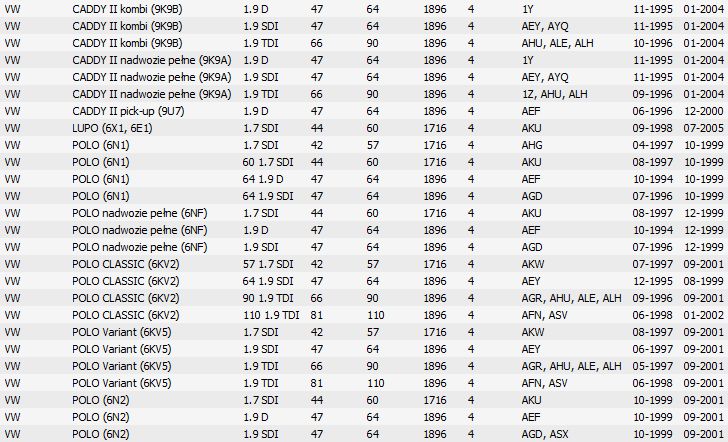Click POLO (6N2) in the 1.7 SDI row

[101, 400]
